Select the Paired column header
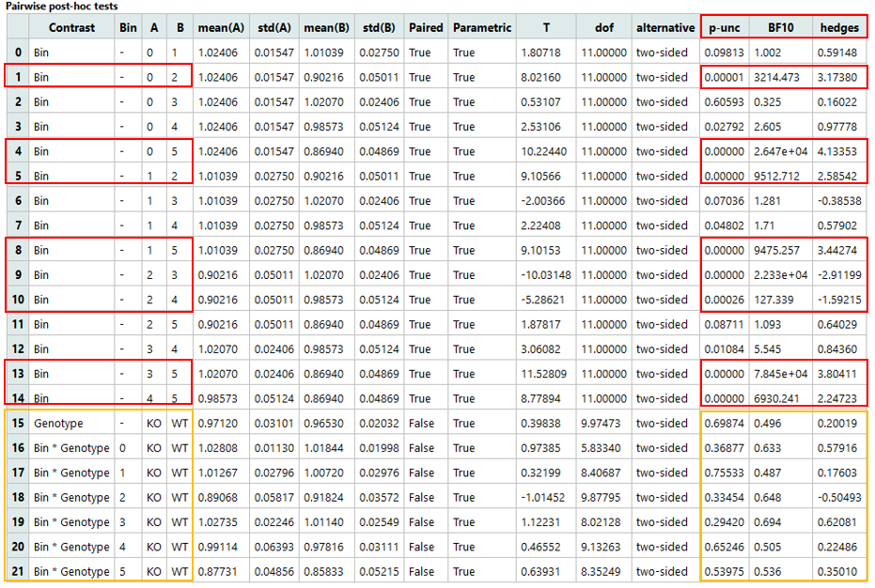This screenshot has height=588, width=875. [x=426, y=27]
